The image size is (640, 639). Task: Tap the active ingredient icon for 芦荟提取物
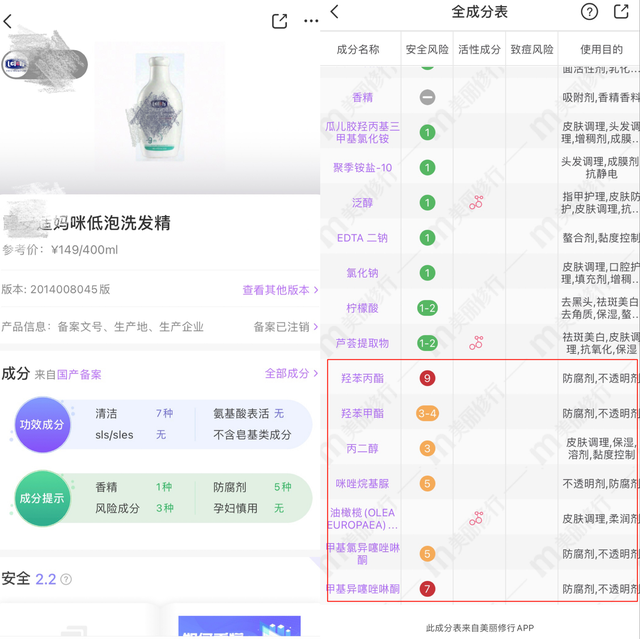coord(476,343)
